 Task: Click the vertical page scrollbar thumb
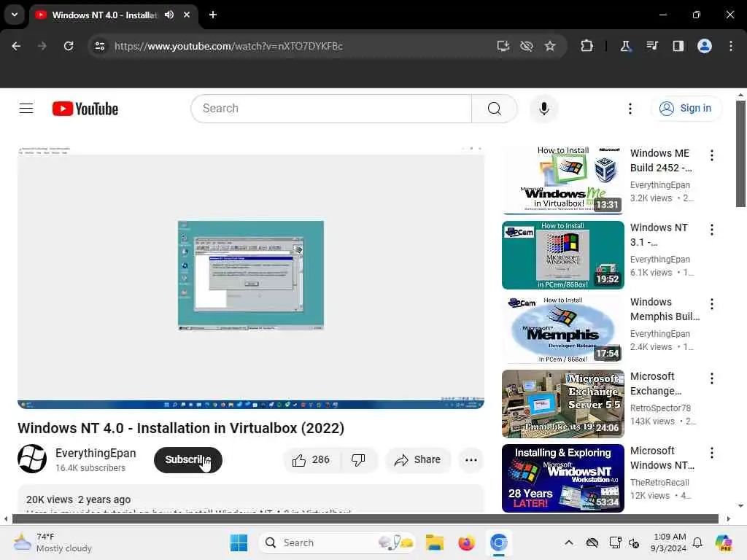click(x=740, y=153)
